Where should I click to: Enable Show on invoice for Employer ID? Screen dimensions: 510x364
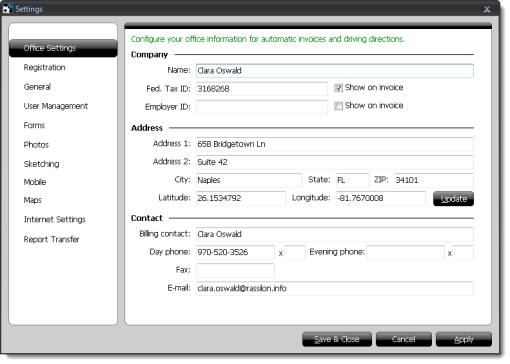pyautogui.click(x=338, y=106)
